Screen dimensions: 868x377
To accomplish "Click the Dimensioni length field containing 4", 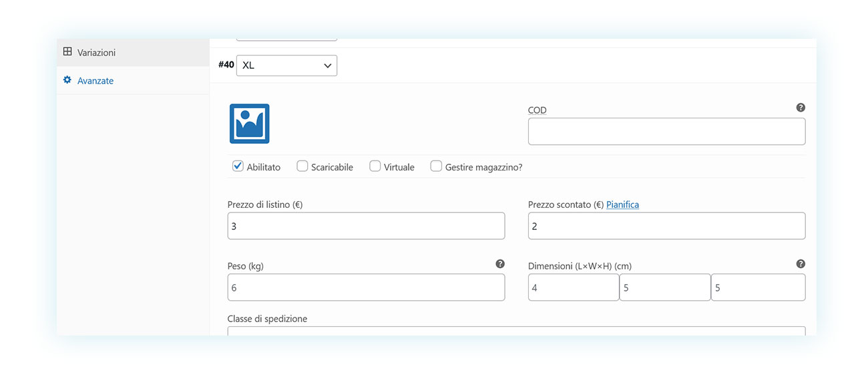I will pos(574,287).
